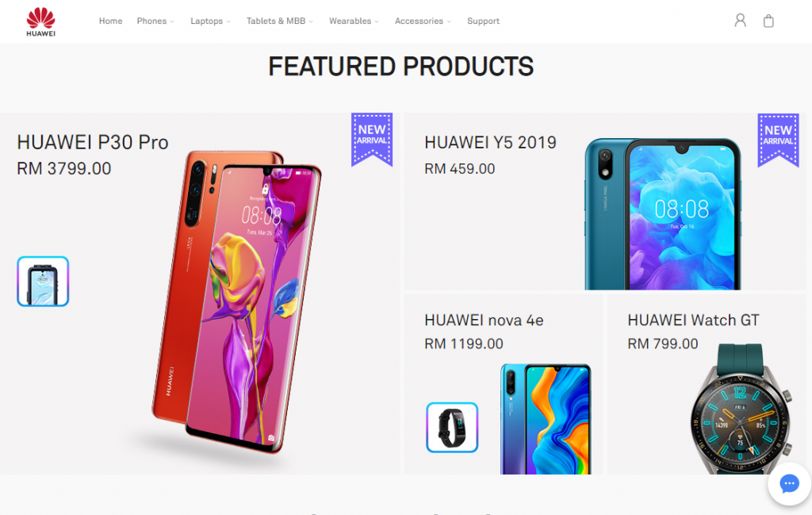Expand the Wearables dropdown menu
Image resolution: width=812 pixels, height=515 pixels.
(x=354, y=21)
